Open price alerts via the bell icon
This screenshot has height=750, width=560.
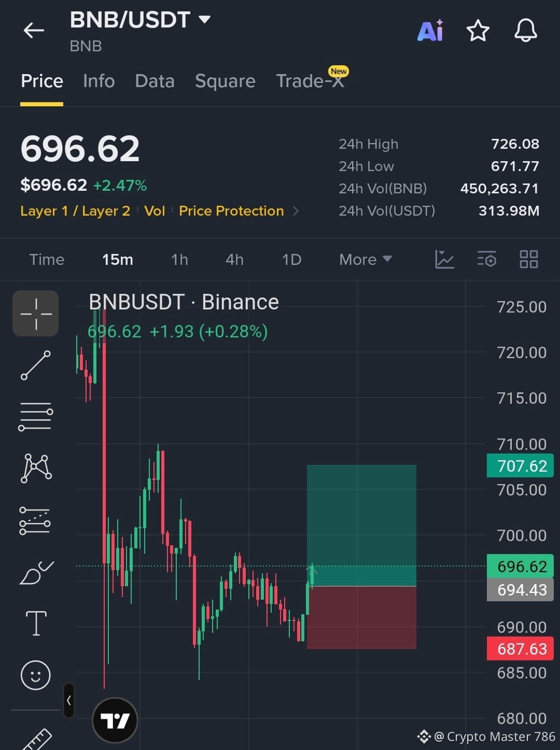[526, 30]
